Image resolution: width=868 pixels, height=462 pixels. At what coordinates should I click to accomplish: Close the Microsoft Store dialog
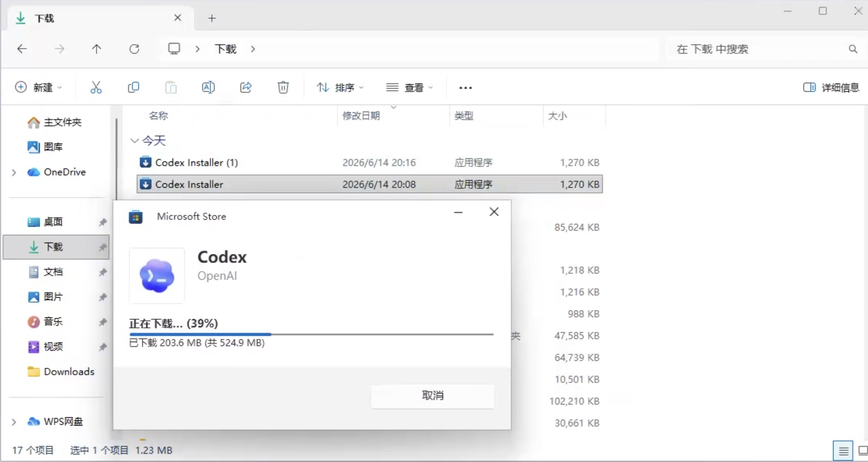[x=494, y=212]
